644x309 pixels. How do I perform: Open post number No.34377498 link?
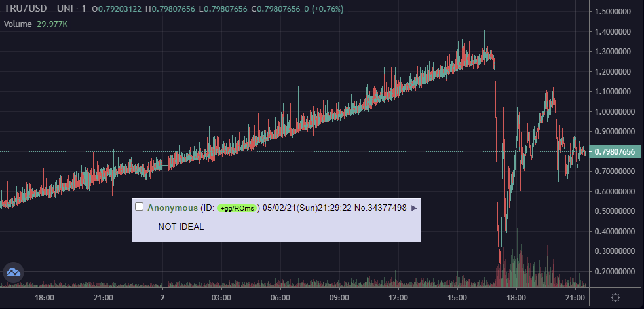click(x=381, y=208)
